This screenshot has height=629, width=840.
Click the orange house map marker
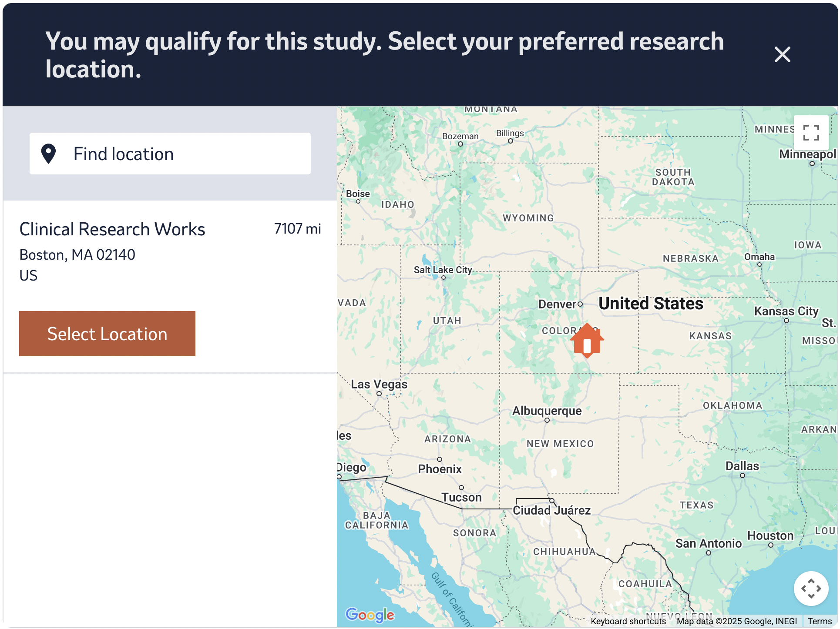[587, 341]
